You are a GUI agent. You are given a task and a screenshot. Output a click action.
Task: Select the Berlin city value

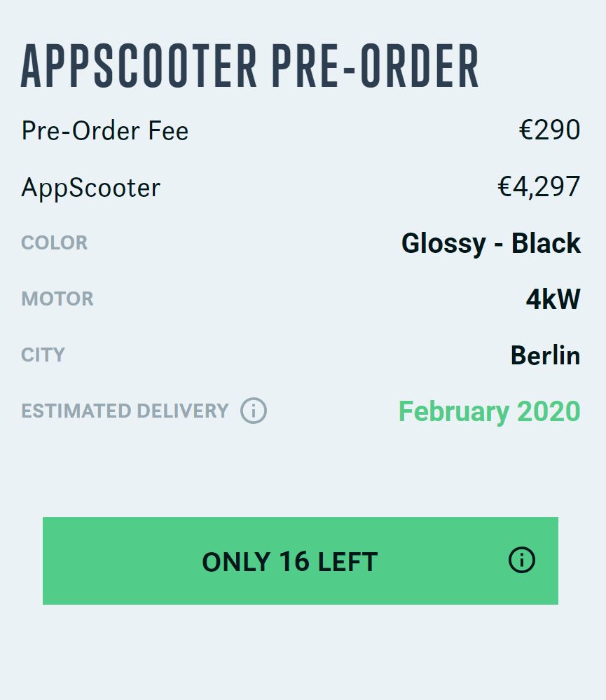(545, 355)
